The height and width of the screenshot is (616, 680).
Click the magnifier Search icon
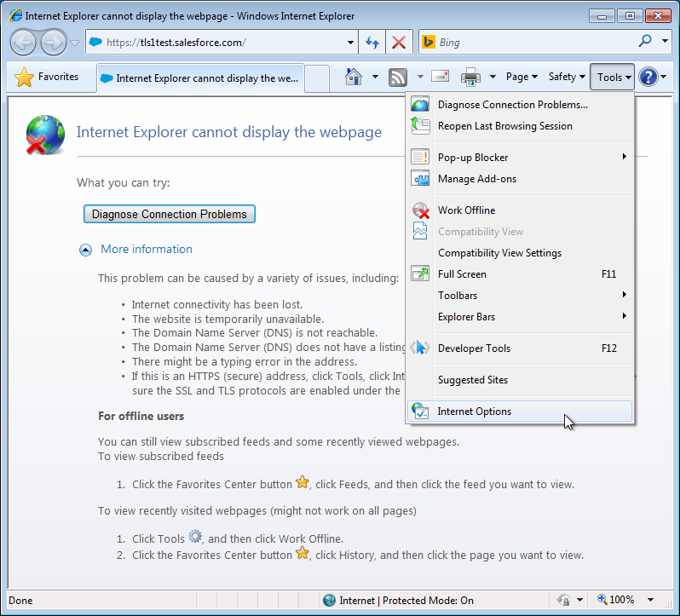[x=645, y=41]
